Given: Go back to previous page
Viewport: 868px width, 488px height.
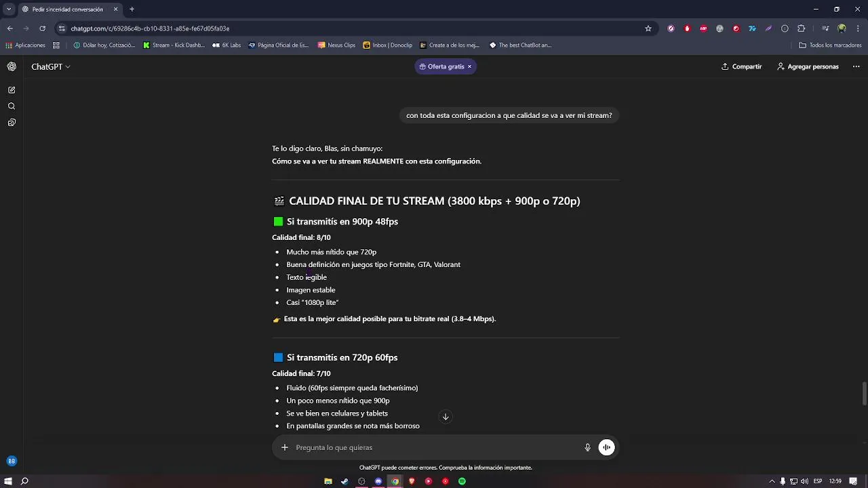Looking at the screenshot, I should pos(9,28).
